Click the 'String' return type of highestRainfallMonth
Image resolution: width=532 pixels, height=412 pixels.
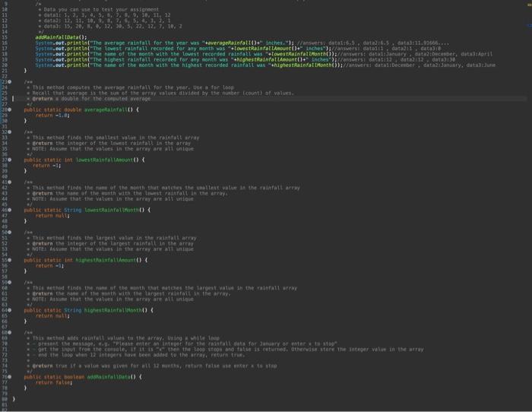pyautogui.click(x=73, y=310)
